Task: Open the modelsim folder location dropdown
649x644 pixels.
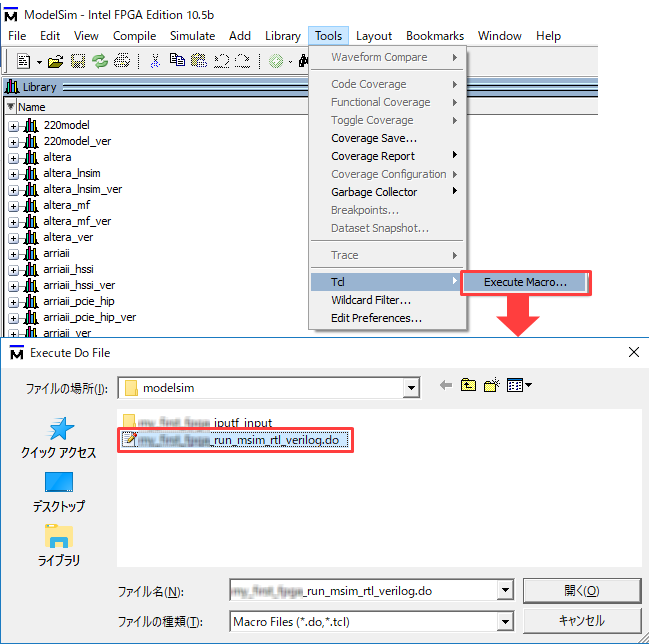Action: pos(411,388)
